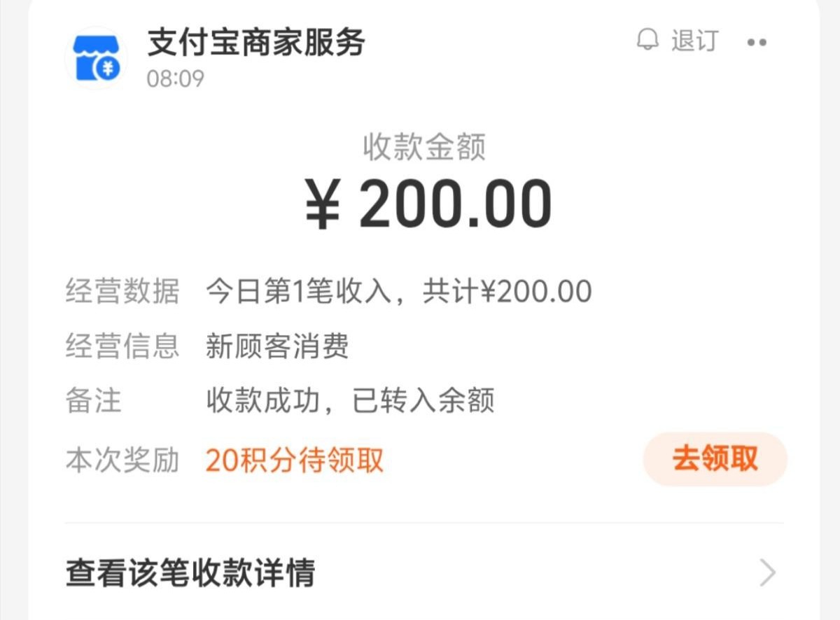Click the 支付宝商家服务 title
The image size is (840, 620).
click(x=256, y=43)
